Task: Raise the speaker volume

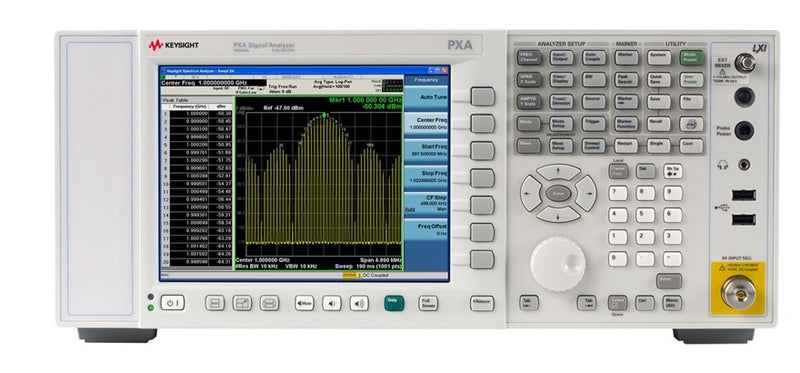Action: (x=359, y=303)
